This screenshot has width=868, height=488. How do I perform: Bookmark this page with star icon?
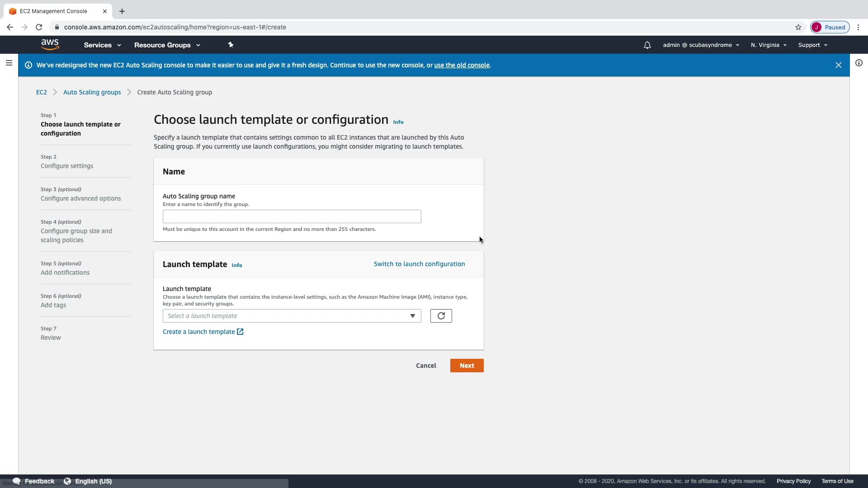point(798,27)
